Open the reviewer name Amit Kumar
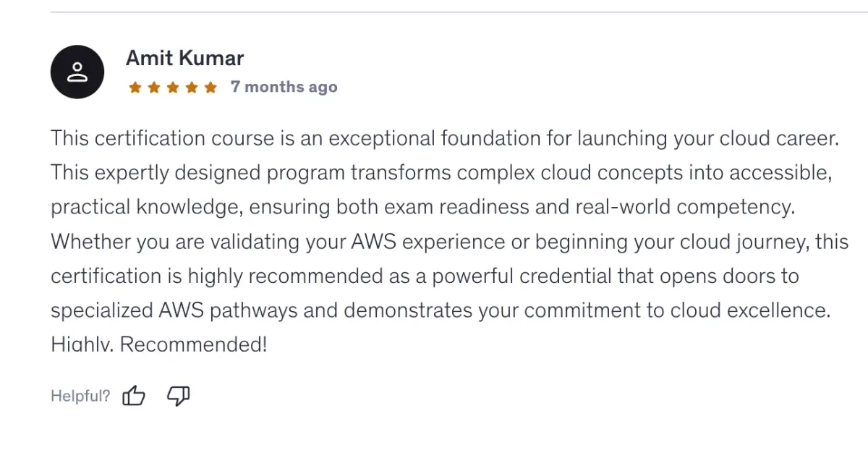Image resolution: width=868 pixels, height=453 pixels. (185, 58)
